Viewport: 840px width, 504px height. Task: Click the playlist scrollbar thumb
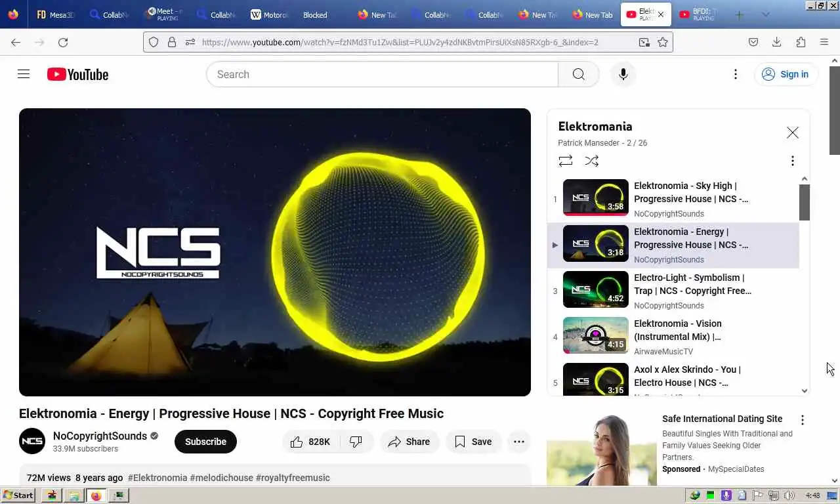click(x=805, y=202)
